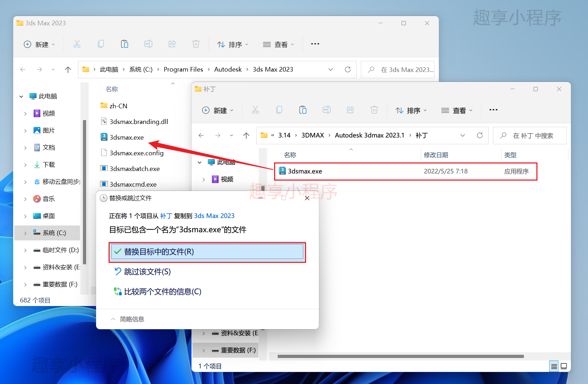
Task: Select 3dsmax.exe.config file
Action: click(136, 153)
